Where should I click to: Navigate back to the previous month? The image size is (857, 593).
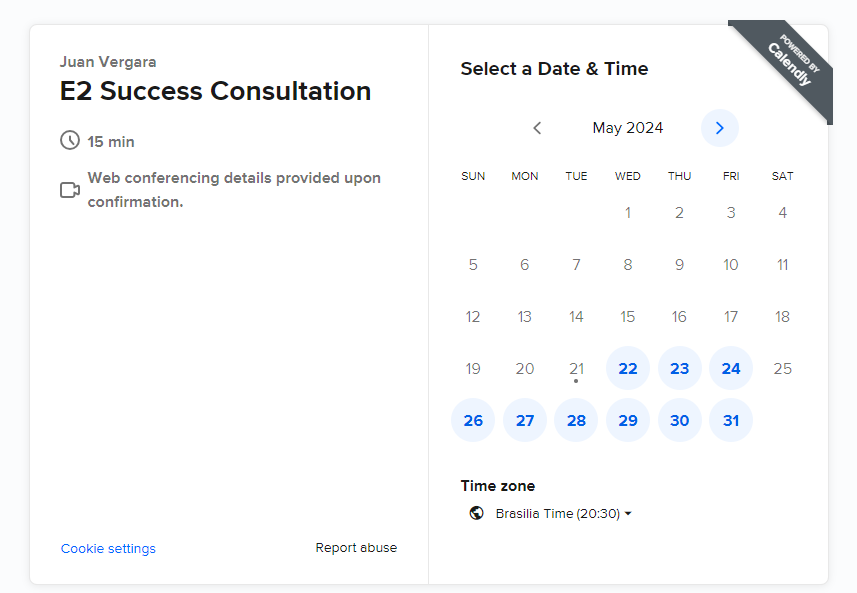tap(537, 128)
